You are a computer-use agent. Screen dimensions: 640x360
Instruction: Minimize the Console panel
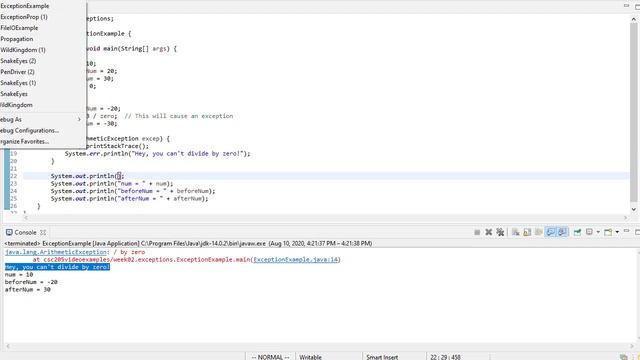tap(627, 231)
